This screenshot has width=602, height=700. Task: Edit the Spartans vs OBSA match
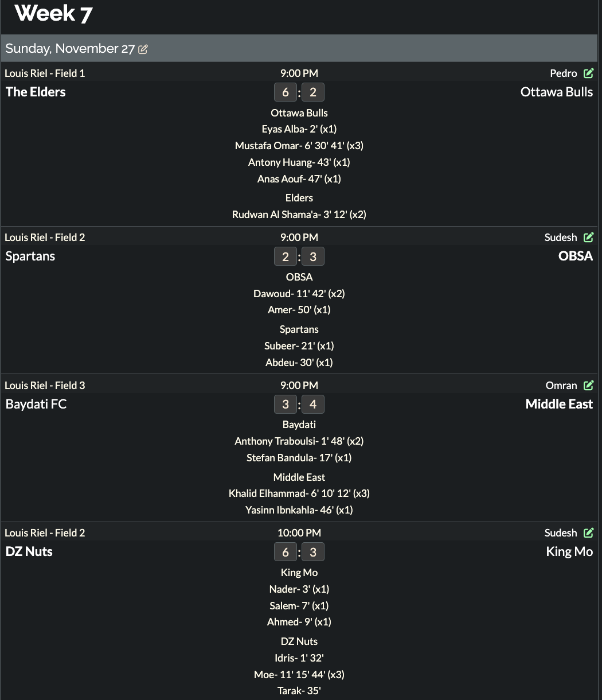pos(588,237)
